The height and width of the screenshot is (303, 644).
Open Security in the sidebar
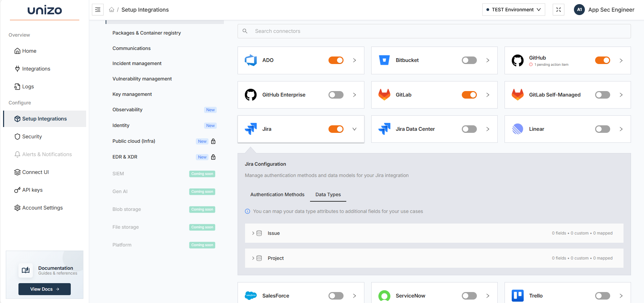44,137
